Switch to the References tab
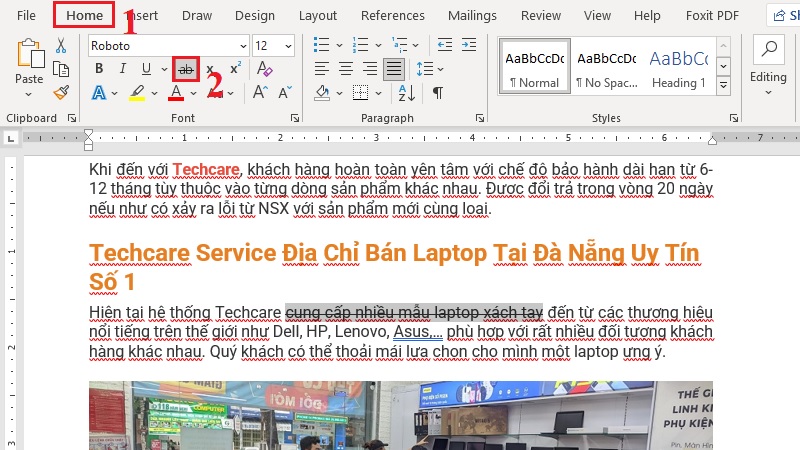Screen dimensions: 800x450 click(393, 16)
